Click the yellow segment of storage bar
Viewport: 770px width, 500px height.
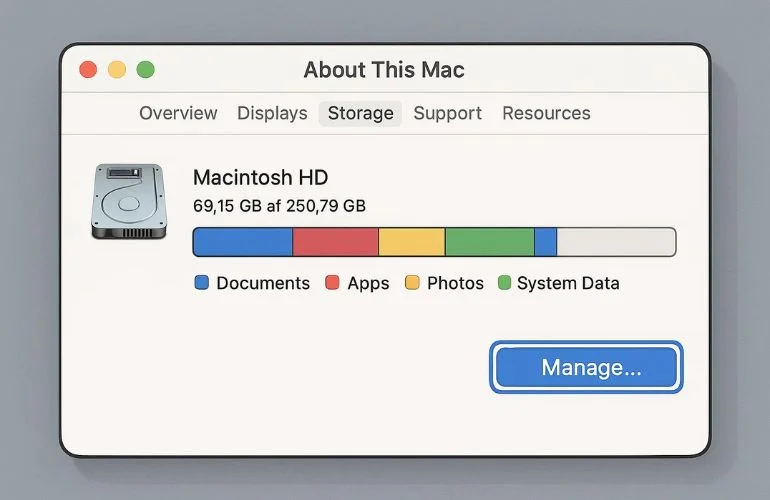pos(412,242)
